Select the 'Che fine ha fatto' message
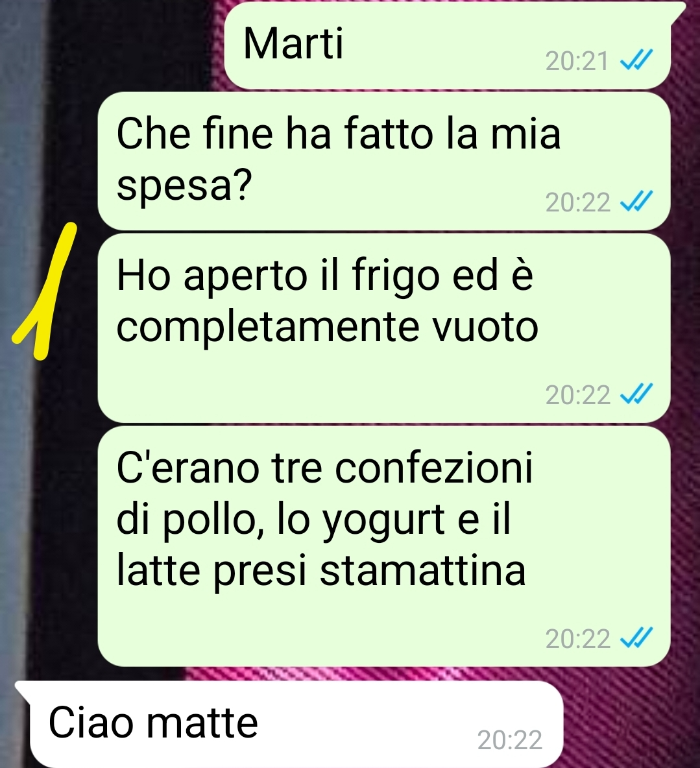The width and height of the screenshot is (700, 768). [x=384, y=161]
